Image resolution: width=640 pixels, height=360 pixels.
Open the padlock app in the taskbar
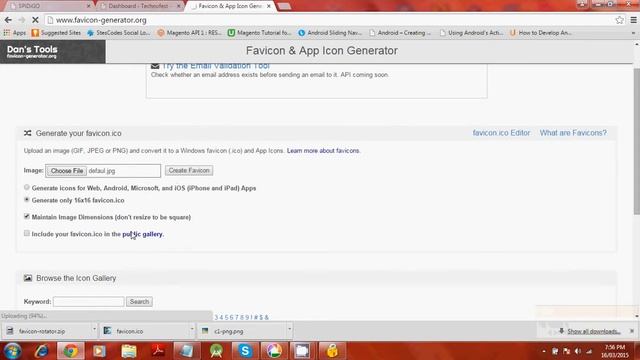332,351
